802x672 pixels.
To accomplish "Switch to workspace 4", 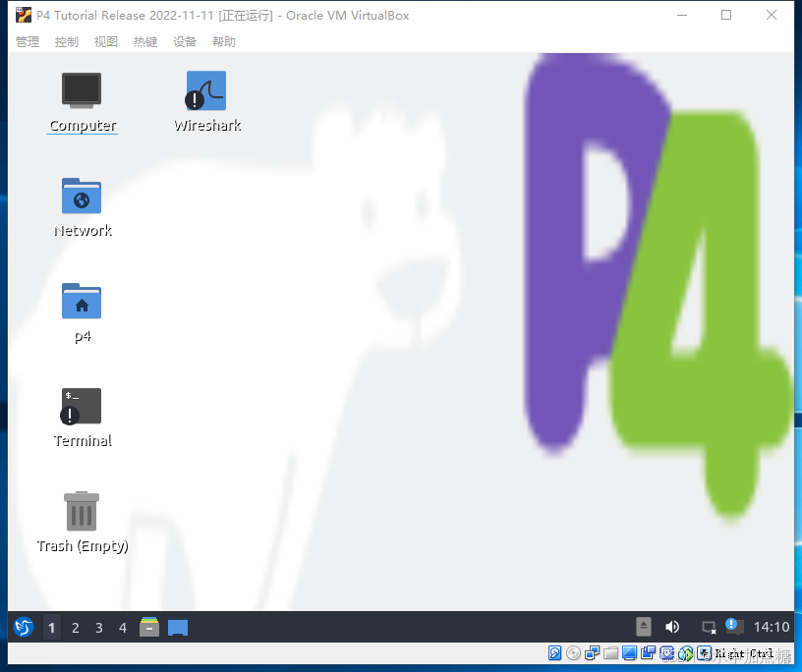I will pyautogui.click(x=123, y=628).
